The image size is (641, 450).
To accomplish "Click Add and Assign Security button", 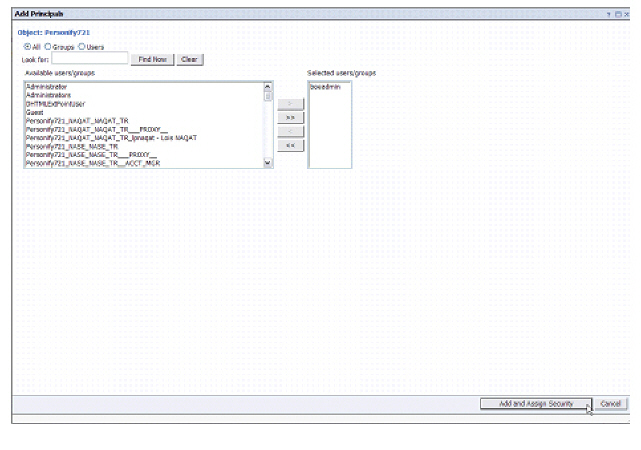I will (x=535, y=404).
